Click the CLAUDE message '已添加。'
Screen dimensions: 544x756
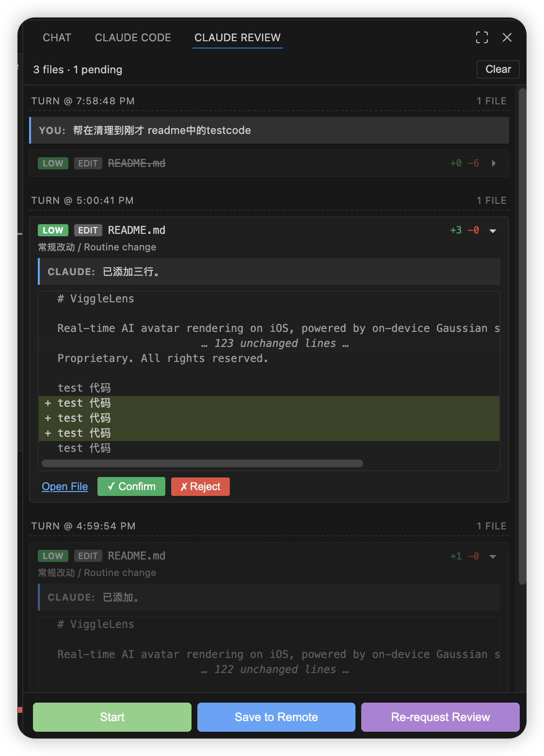[x=269, y=597]
